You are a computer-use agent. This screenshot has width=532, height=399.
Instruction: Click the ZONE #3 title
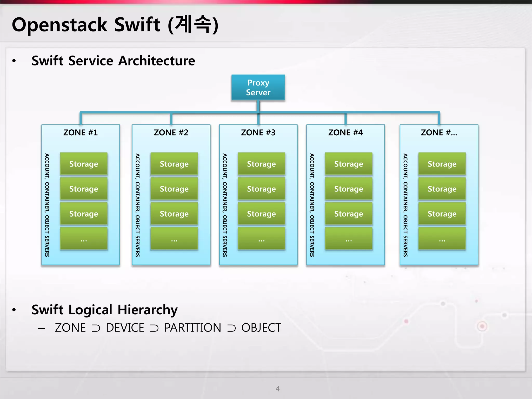pyautogui.click(x=258, y=132)
